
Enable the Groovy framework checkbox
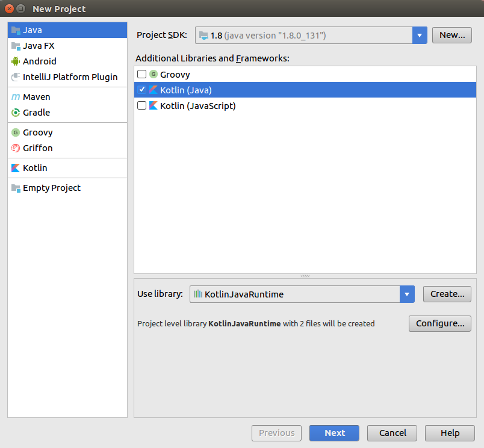pyautogui.click(x=141, y=74)
